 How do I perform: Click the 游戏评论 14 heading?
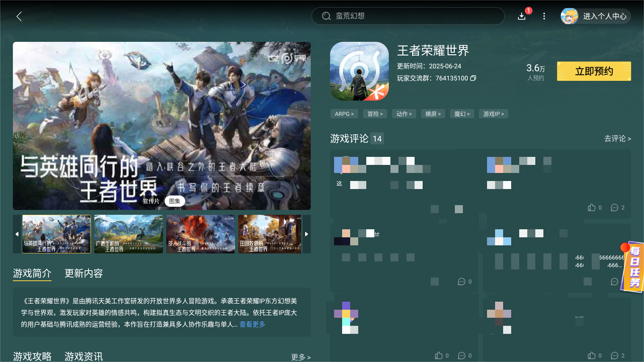[357, 138]
